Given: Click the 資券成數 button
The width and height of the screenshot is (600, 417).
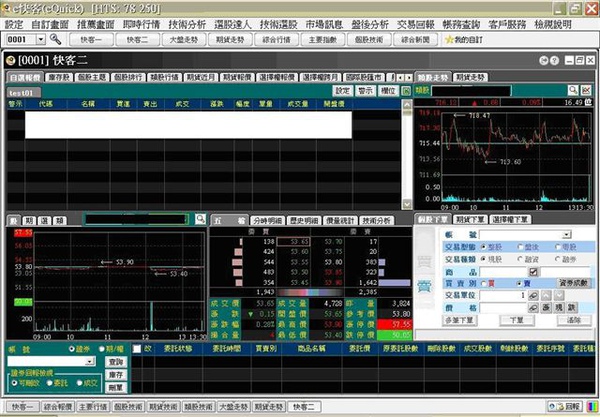Looking at the screenshot, I should tap(573, 283).
